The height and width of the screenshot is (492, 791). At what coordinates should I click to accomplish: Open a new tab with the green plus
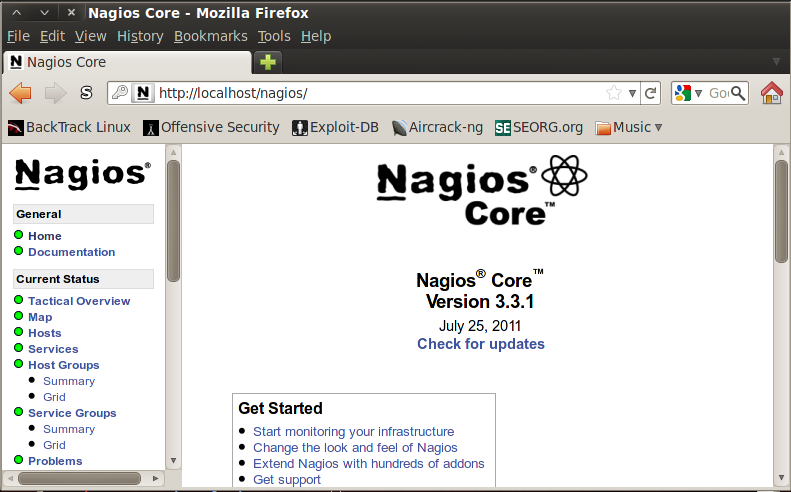pyautogui.click(x=268, y=62)
